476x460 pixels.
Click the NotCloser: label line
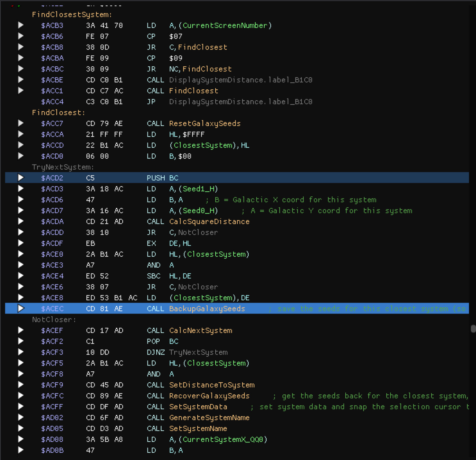point(54,319)
